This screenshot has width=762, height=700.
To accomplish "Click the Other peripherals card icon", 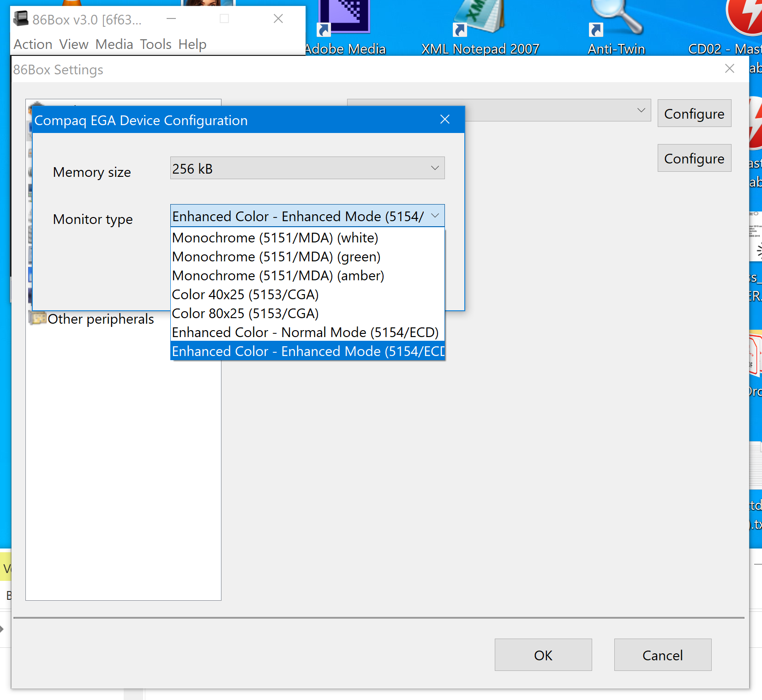I will pyautogui.click(x=38, y=318).
